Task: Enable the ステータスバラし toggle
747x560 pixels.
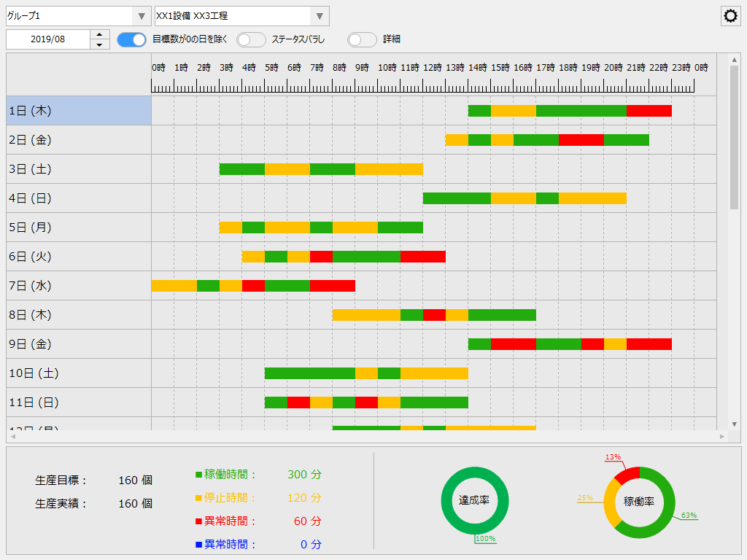Action: pos(251,39)
